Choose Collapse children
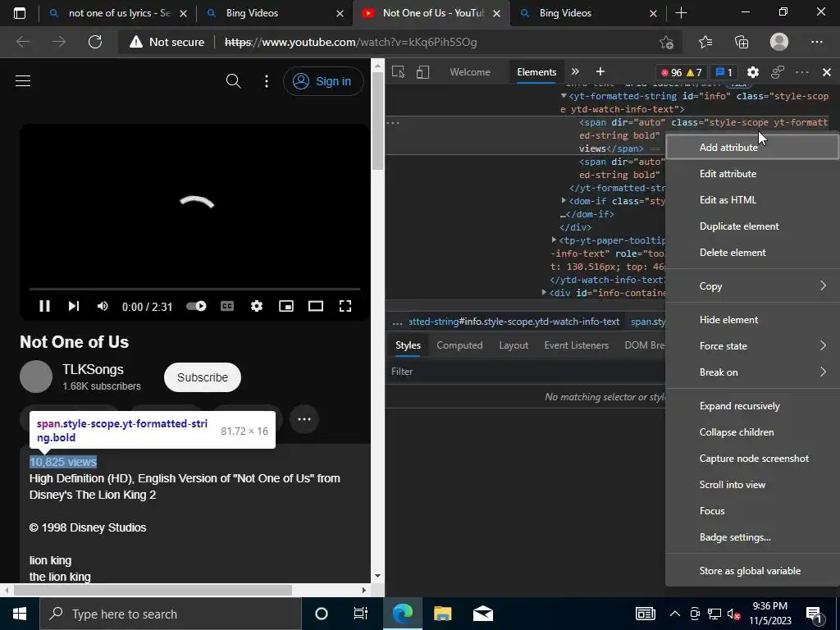This screenshot has height=630, width=840. point(752,432)
